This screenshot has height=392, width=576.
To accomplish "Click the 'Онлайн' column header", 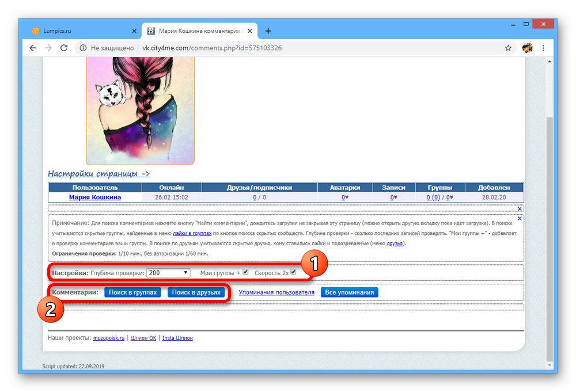I will [x=172, y=188].
